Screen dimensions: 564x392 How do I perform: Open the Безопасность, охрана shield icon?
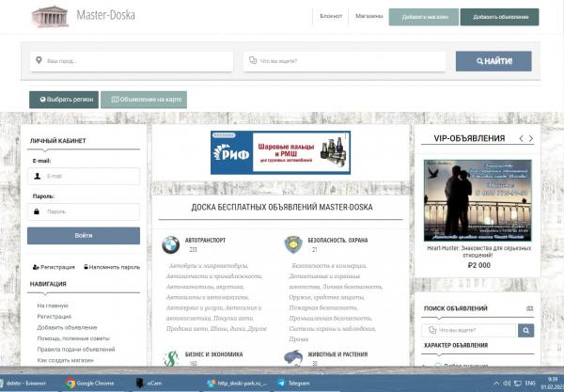pos(293,244)
